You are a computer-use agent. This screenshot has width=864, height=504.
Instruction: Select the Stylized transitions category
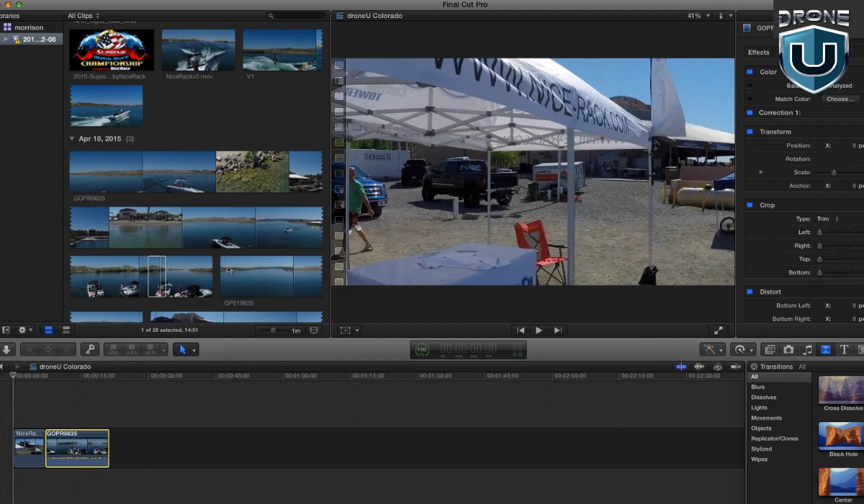point(762,449)
